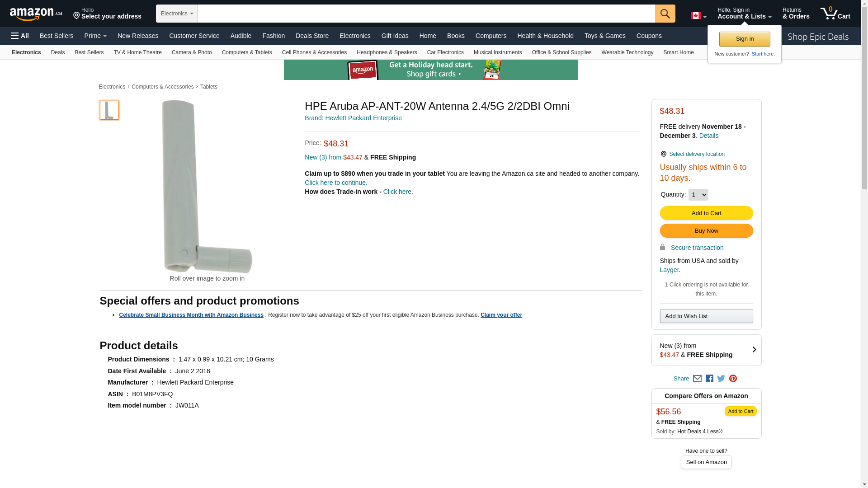Expand the New (3) from $43.47 offers
Viewport: 868px width, 488px height.
point(706,350)
